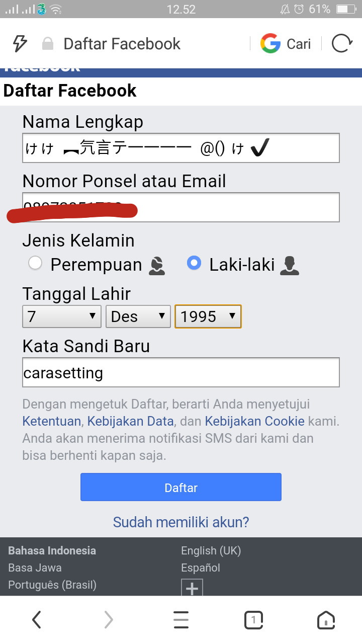Viewport: 362px width, 644px height.
Task: Select the Laki-laki radio button
Action: [x=194, y=263]
